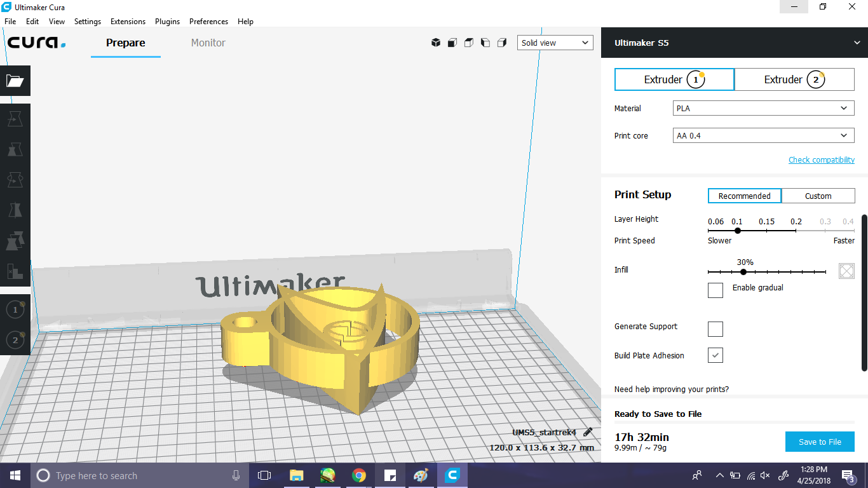Click the Cura logo

pos(36,43)
